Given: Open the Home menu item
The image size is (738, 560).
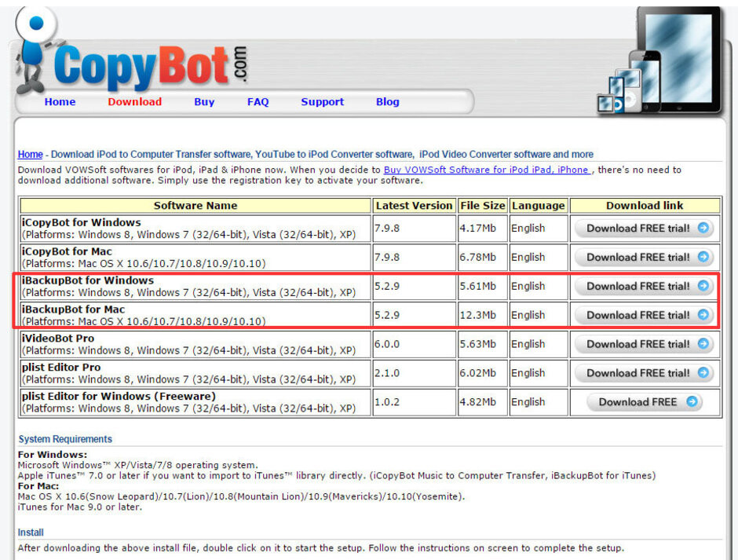Looking at the screenshot, I should [x=60, y=102].
